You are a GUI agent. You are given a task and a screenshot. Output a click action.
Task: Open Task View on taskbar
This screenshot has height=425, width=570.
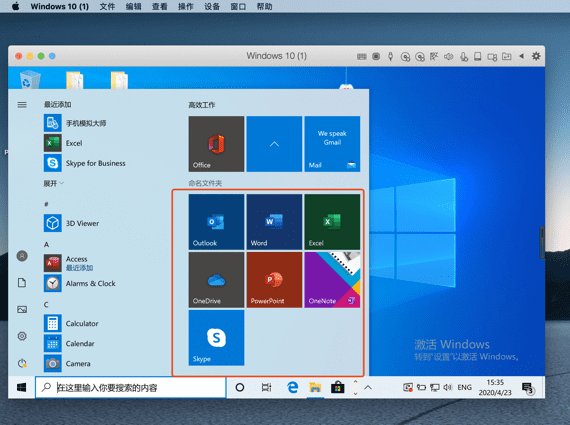(266, 388)
